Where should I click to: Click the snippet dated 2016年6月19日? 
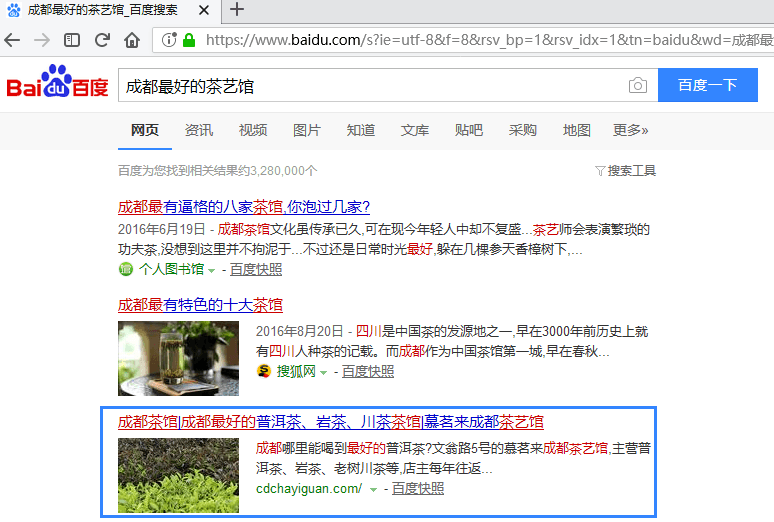point(384,240)
